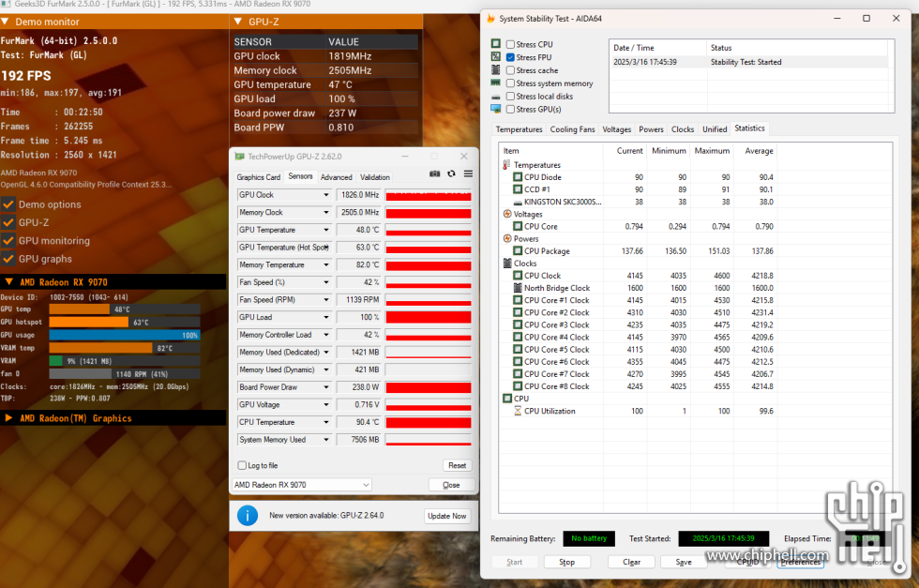Click the TechPowerUp GPU-Z title bar icon
This screenshot has height=588, width=919.
[x=239, y=157]
